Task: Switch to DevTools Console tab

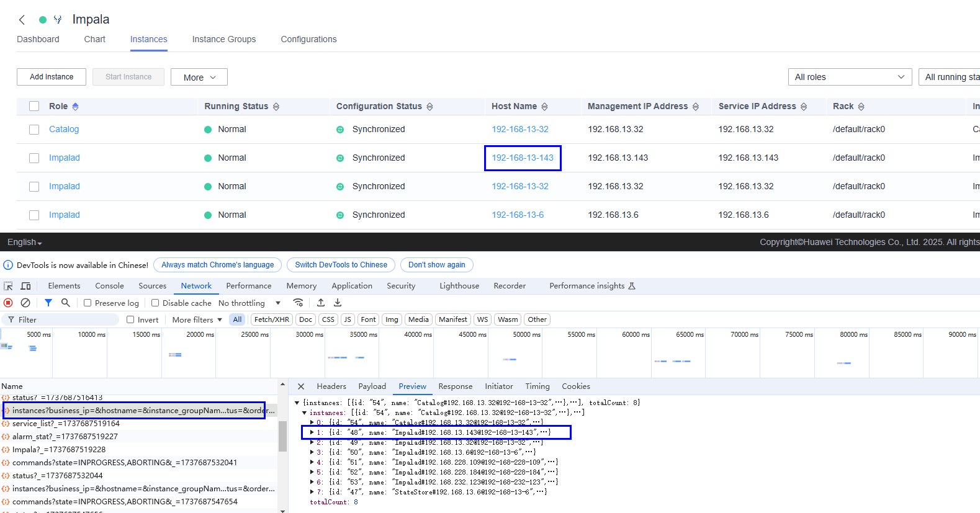Action: [x=109, y=286]
